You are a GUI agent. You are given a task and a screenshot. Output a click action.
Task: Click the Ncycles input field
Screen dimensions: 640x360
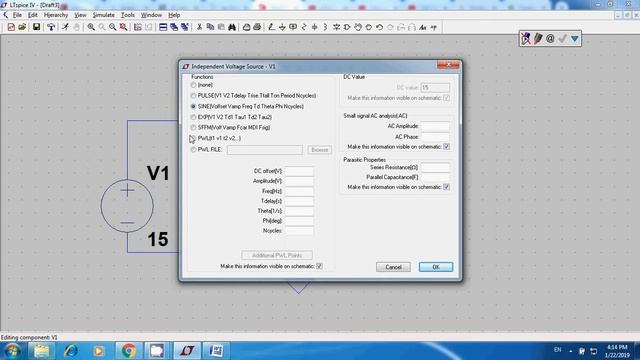[x=299, y=231]
